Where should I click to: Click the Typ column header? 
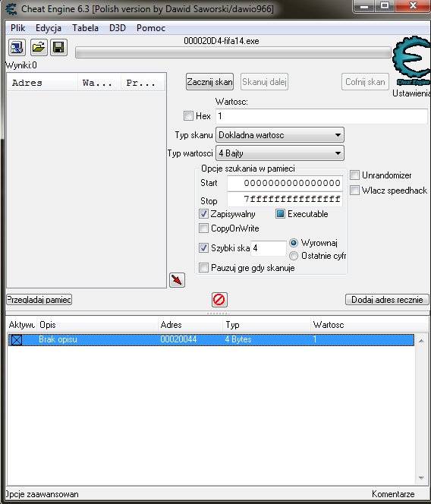pyautogui.click(x=266, y=325)
